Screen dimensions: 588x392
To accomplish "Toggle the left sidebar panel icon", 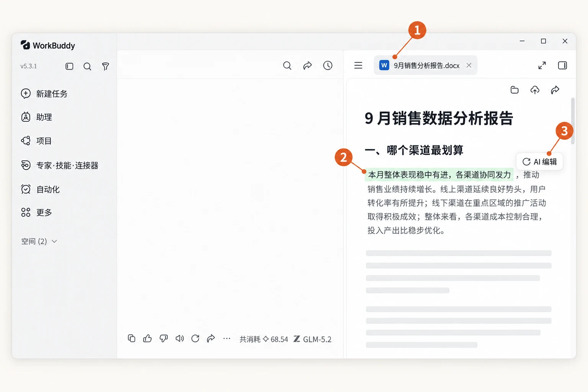I will click(69, 66).
